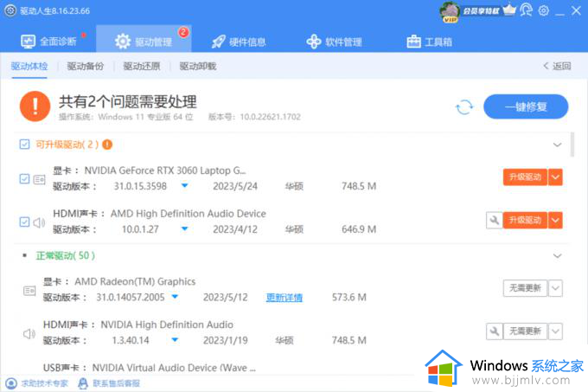The width and height of the screenshot is (588, 392).
Task: Open version dropdown for 31.0.14057.2005
Action: (175, 297)
